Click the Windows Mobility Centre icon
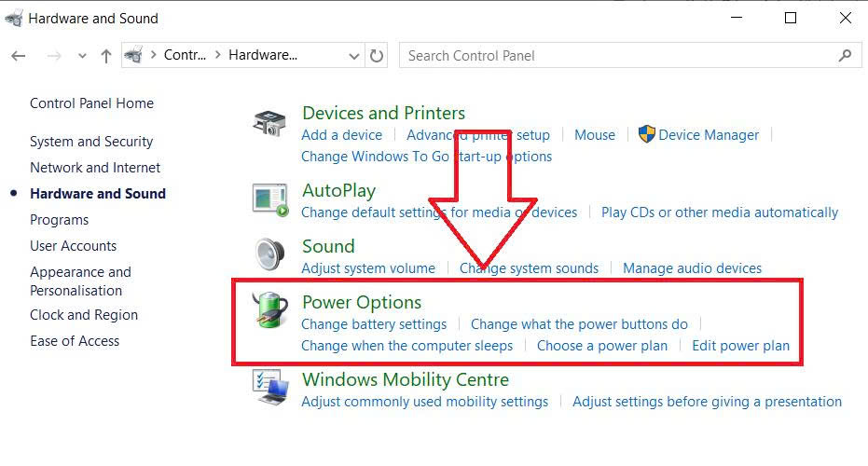Image resolution: width=868 pixels, height=466 pixels. coord(270,388)
